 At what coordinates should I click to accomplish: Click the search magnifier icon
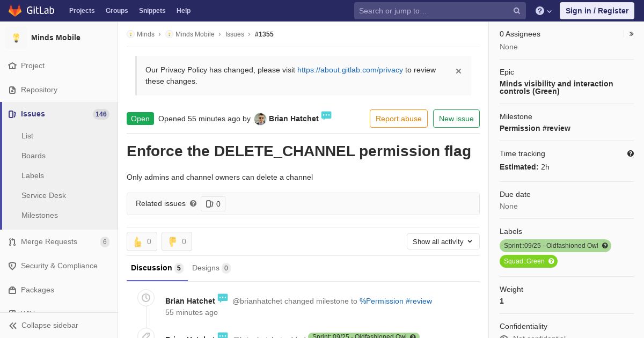point(516,11)
